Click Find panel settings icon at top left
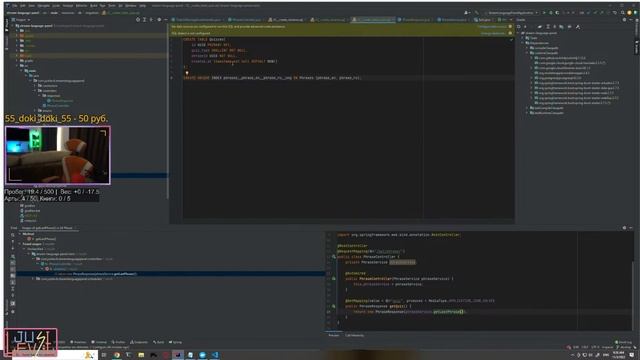640x360 pixels. coord(13,235)
